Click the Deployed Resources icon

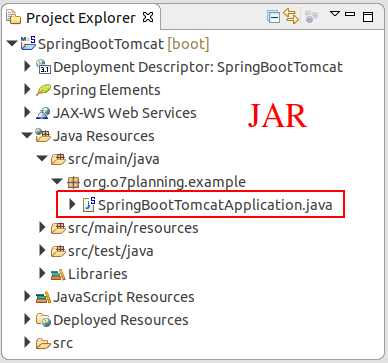(x=43, y=320)
